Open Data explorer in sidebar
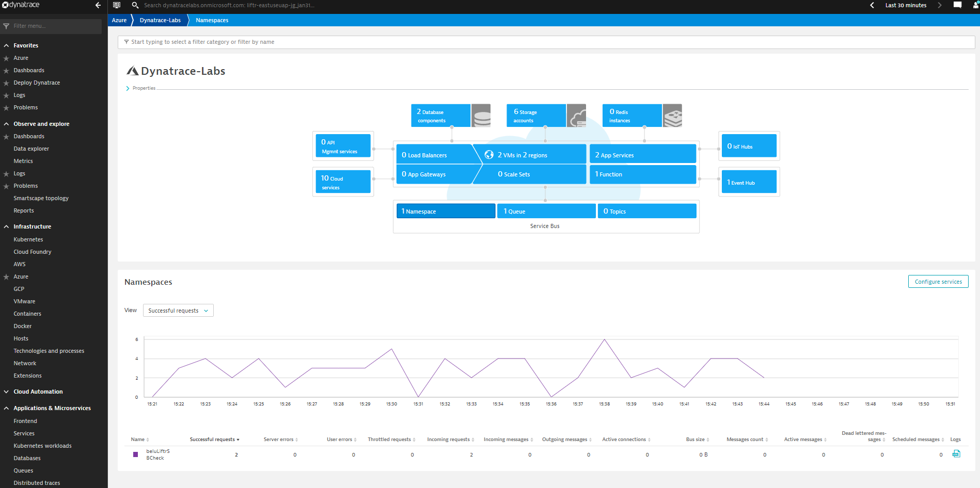The image size is (980, 488). point(31,149)
